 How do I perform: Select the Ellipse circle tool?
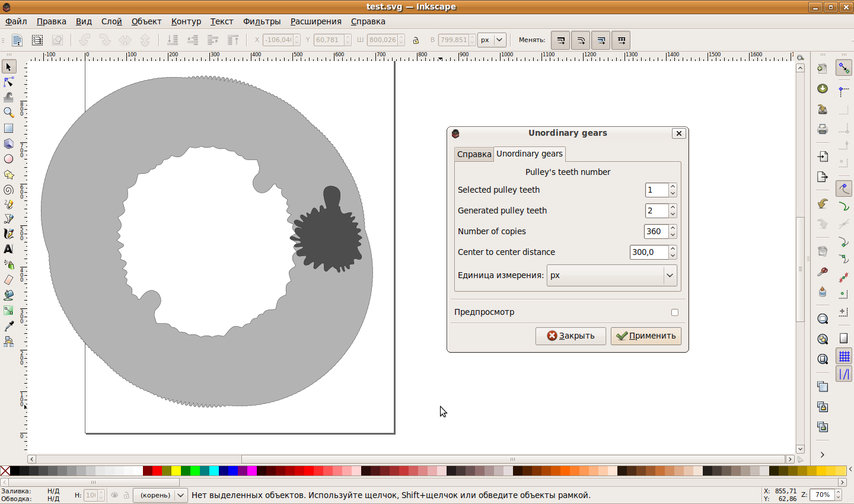(x=8, y=159)
